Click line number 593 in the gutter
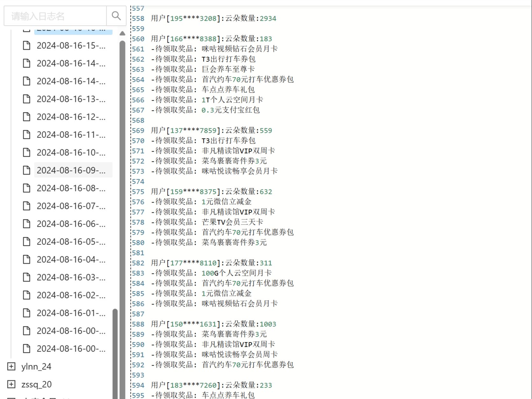This screenshot has width=532, height=399. (138, 375)
